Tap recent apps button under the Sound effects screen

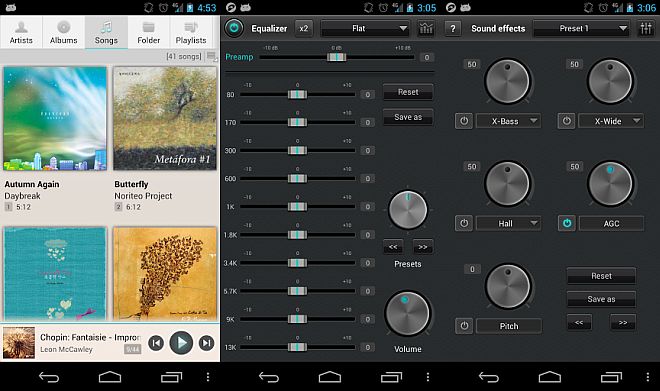[x=611, y=377]
